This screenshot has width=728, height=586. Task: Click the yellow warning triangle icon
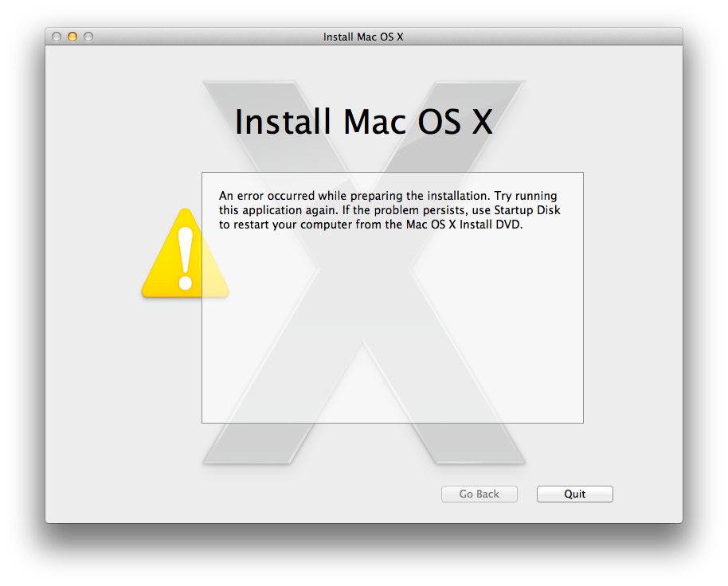click(x=186, y=253)
